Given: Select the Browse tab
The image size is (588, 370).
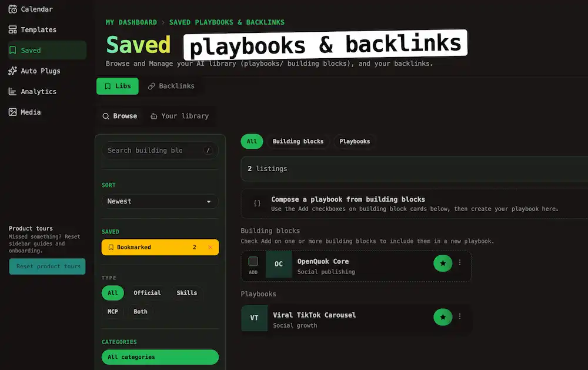Looking at the screenshot, I should pos(120,116).
